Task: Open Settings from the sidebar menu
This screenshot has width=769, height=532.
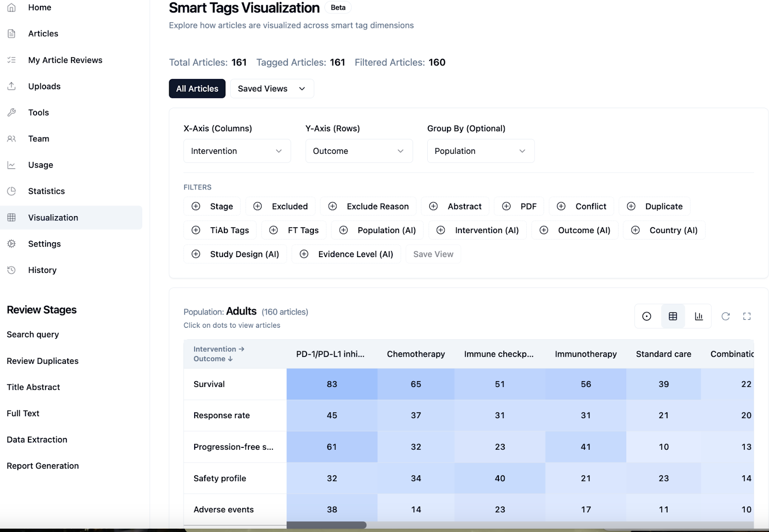Action: coord(44,244)
